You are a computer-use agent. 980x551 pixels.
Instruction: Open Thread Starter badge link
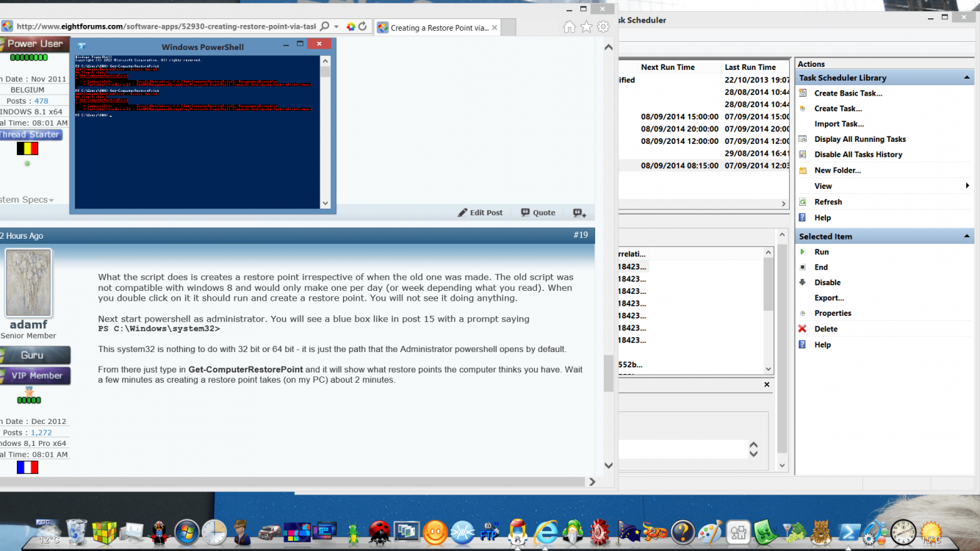pyautogui.click(x=29, y=134)
